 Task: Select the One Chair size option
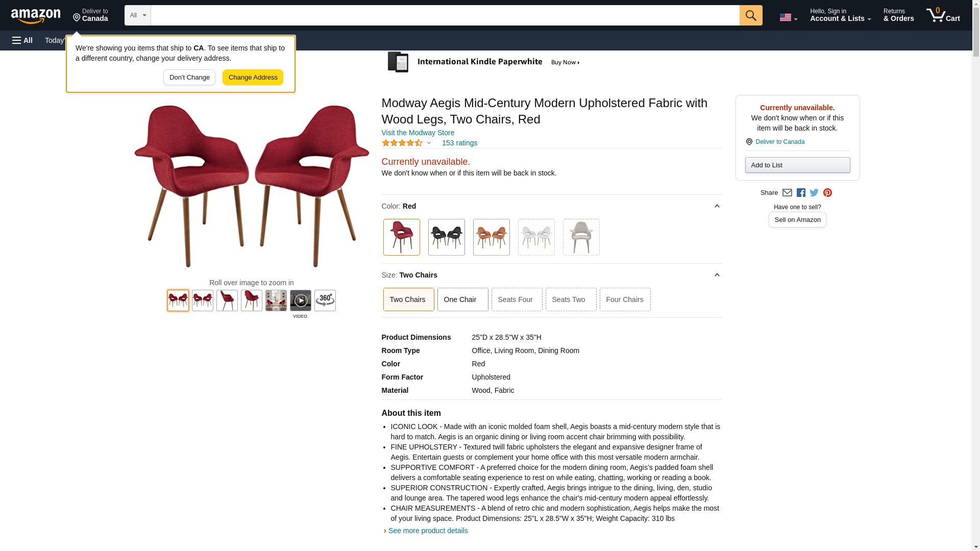[x=462, y=299]
